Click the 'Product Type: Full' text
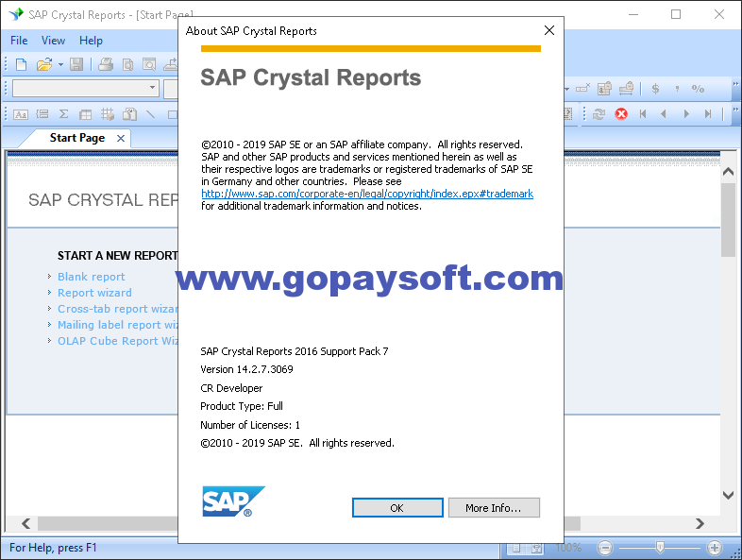The height and width of the screenshot is (560, 742). (242, 406)
